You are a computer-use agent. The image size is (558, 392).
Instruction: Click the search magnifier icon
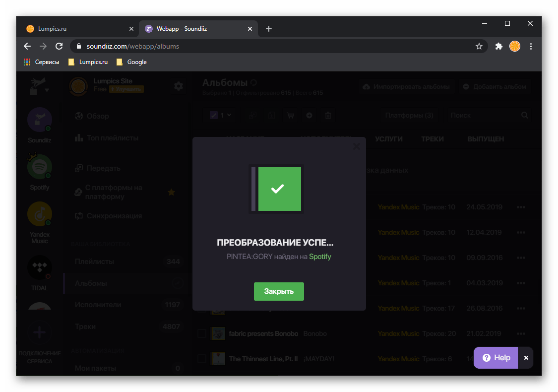(525, 115)
